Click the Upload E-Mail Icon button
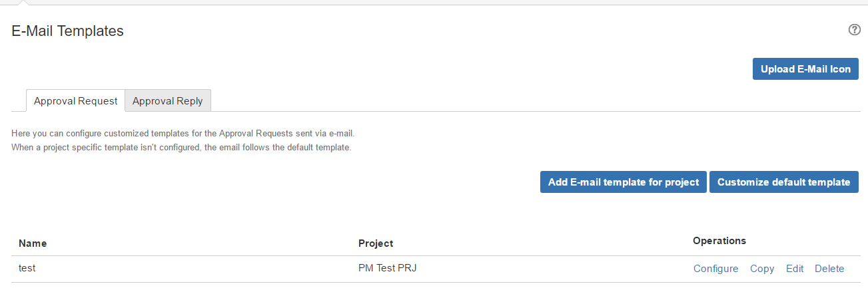Viewport: 868px width, 294px height. (x=805, y=69)
